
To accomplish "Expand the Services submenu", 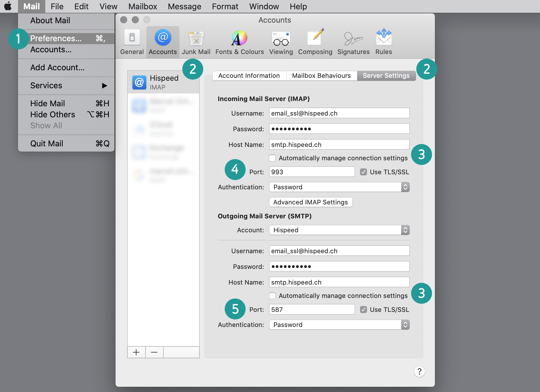I will tap(66, 85).
